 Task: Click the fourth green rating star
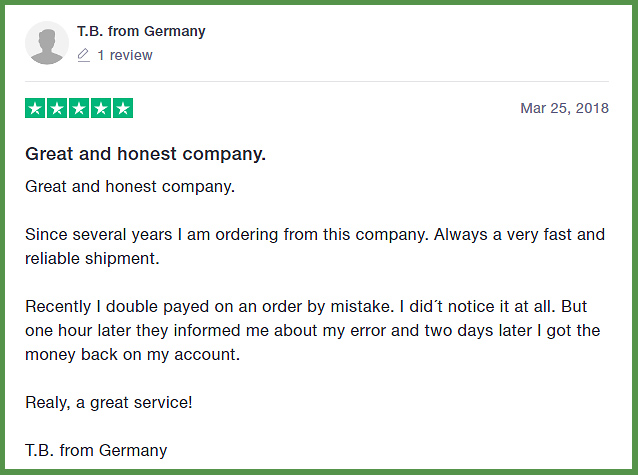point(101,108)
